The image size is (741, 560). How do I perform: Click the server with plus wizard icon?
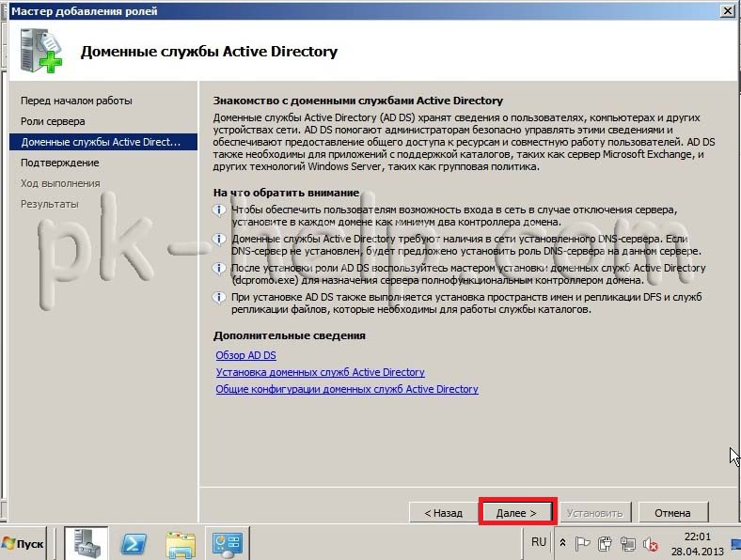[41, 51]
